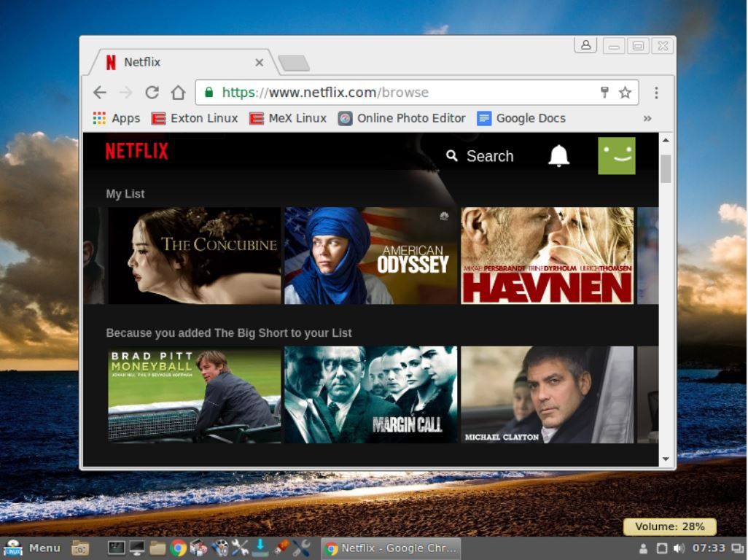Open Netflix notifications bell

pyautogui.click(x=558, y=155)
